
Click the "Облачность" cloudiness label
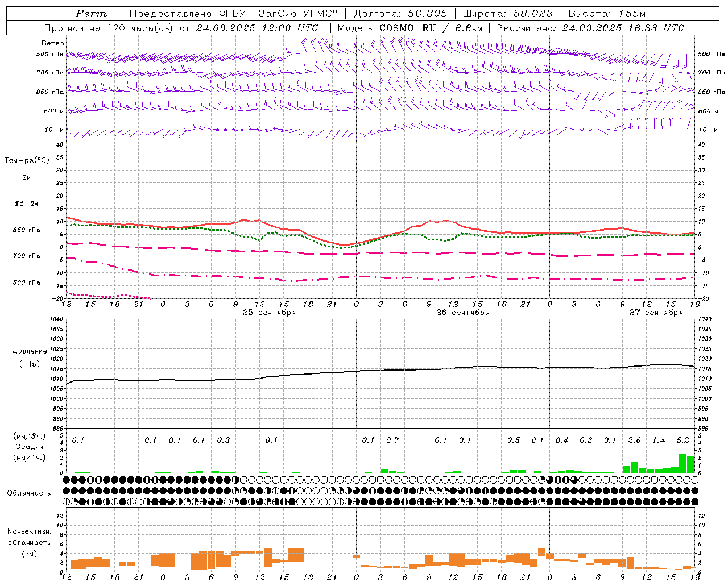click(29, 493)
